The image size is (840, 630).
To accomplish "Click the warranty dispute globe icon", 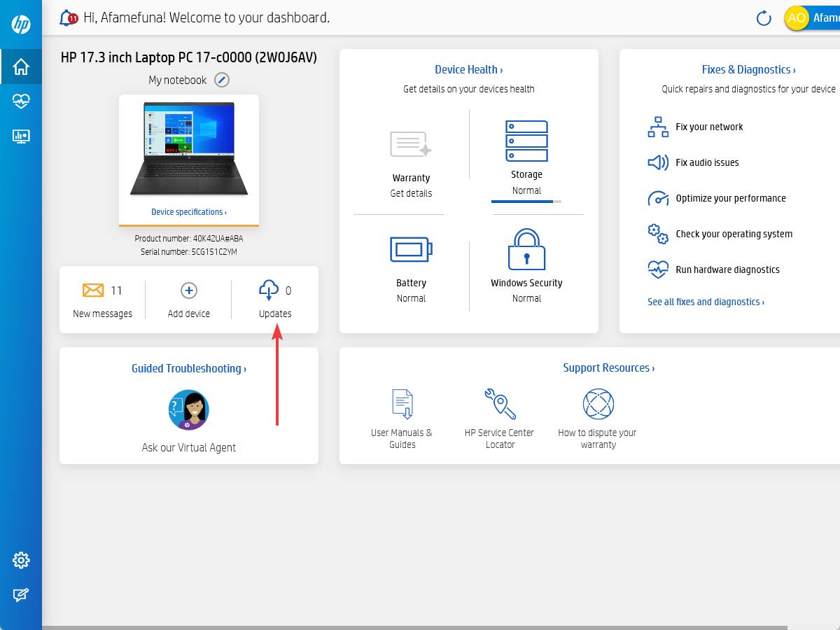I will [598, 404].
